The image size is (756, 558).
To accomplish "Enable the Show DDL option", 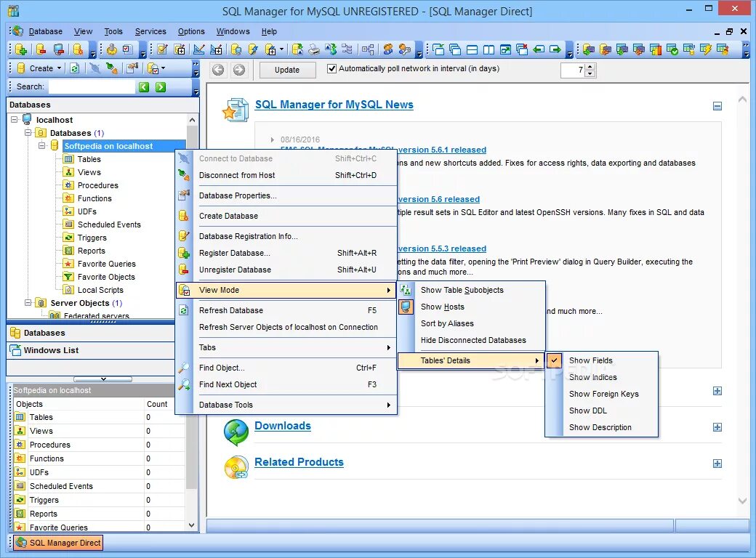I will click(601, 411).
